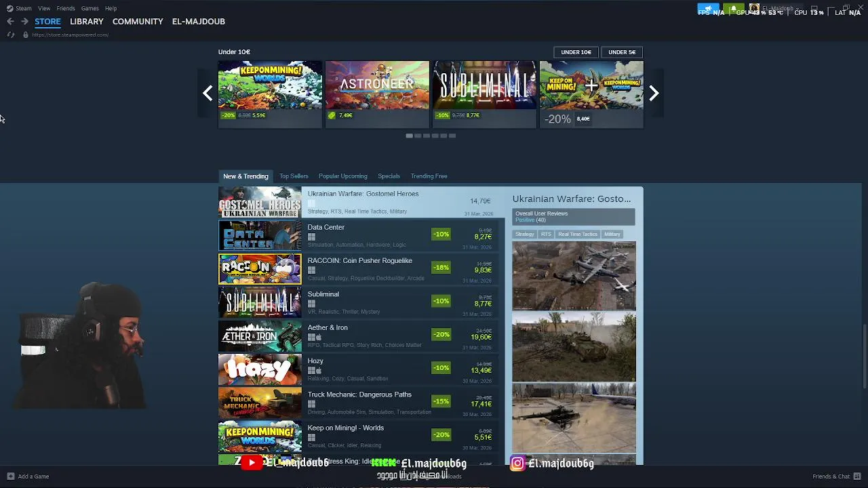Open the Keep on Mining! Worlds carousel card
The width and height of the screenshot is (868, 488).
tap(270, 94)
